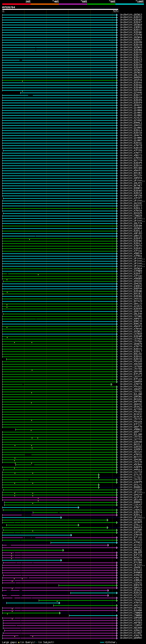Screen dimensions: 146x644
Task: Select hit UniRef100_A2XP30
Action: click(131, 497)
